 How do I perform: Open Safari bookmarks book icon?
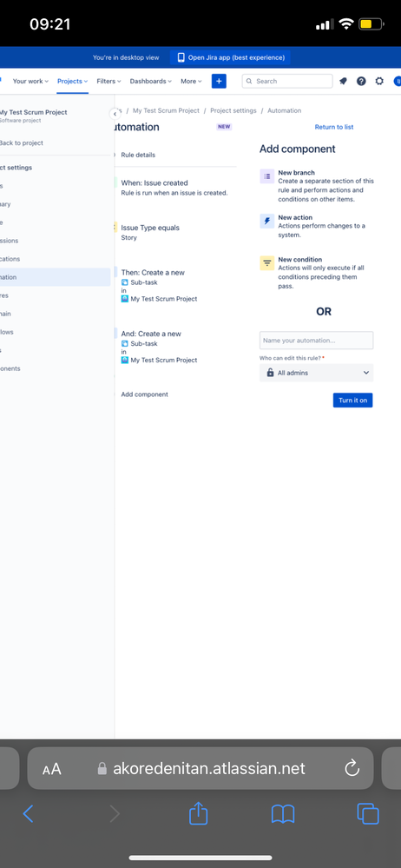coord(283,814)
